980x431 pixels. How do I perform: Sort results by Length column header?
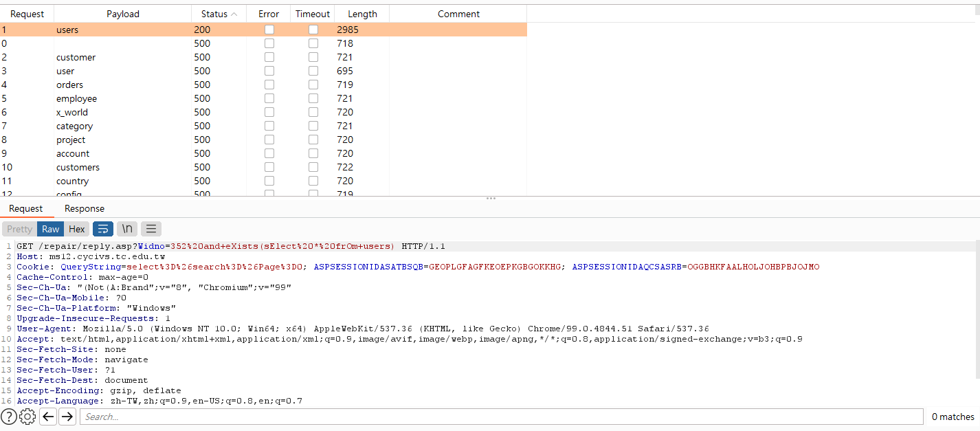click(x=362, y=14)
